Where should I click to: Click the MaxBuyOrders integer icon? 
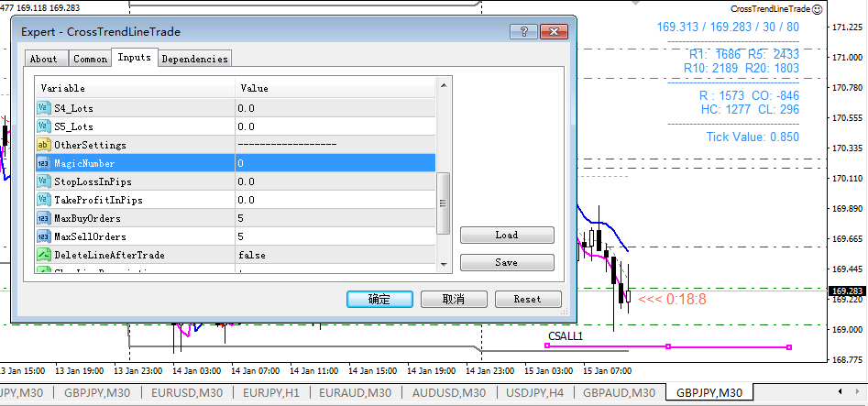click(44, 218)
